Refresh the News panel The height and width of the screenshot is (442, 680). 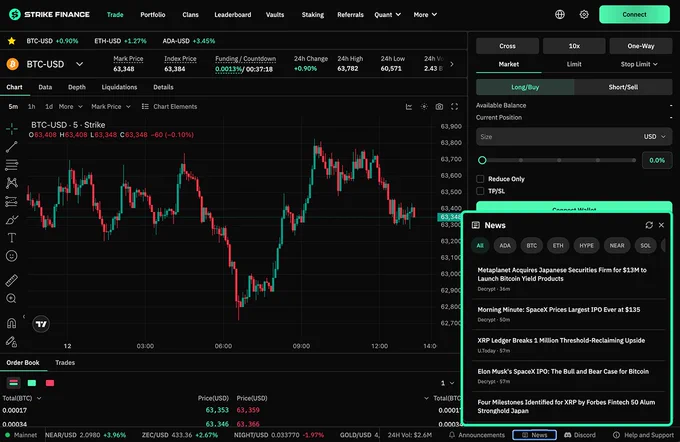(x=649, y=225)
